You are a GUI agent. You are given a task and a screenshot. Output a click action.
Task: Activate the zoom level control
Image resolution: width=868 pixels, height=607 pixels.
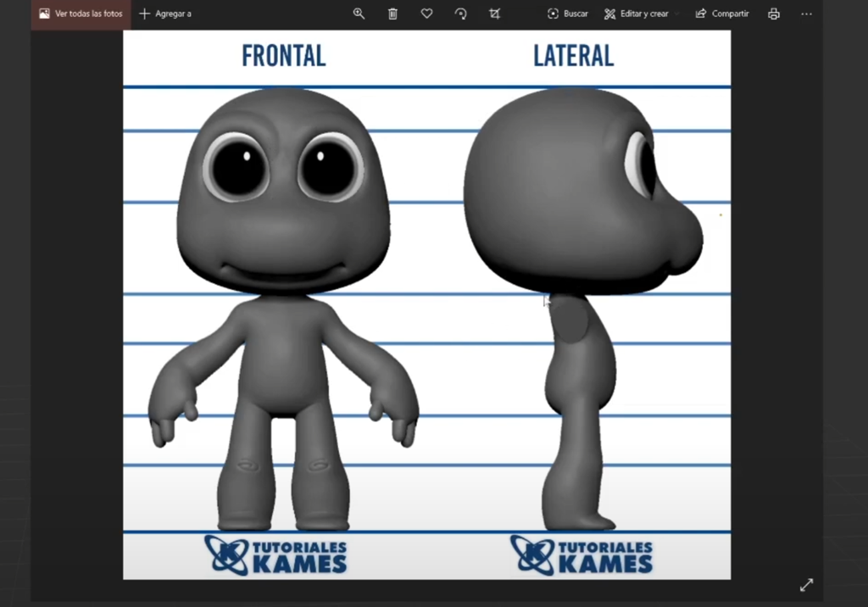[359, 14]
